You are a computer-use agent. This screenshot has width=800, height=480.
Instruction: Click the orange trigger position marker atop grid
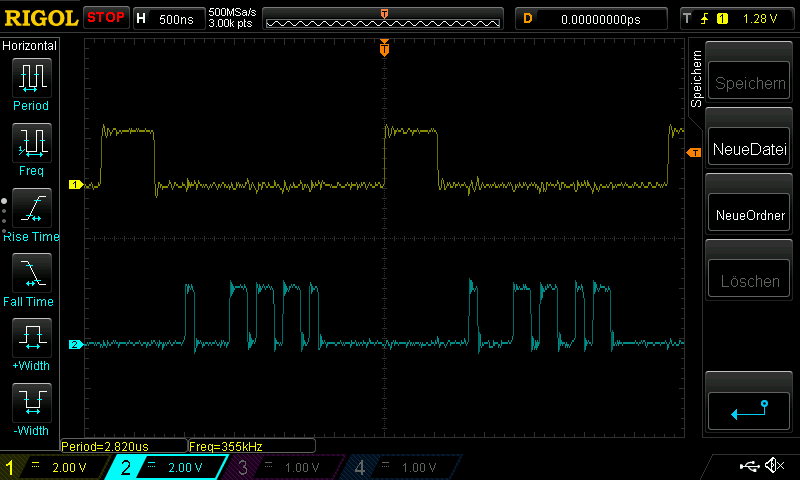384,47
